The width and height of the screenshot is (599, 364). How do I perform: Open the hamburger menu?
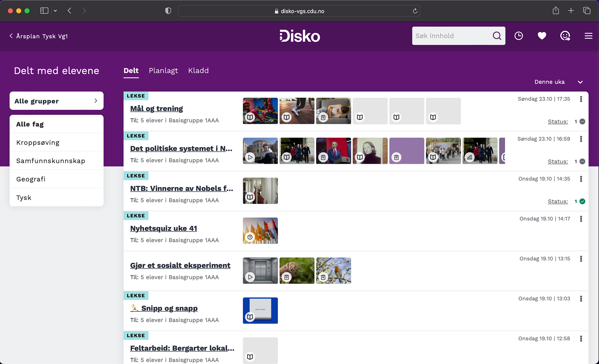pyautogui.click(x=588, y=36)
